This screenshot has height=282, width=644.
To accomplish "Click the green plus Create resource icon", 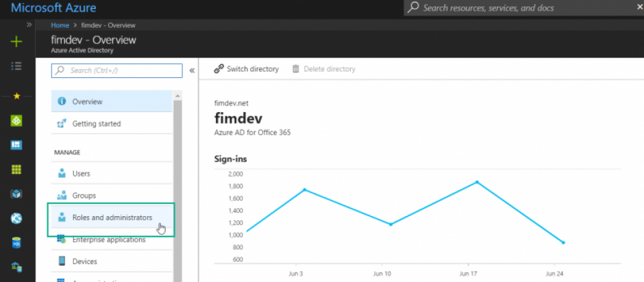I will tap(16, 42).
